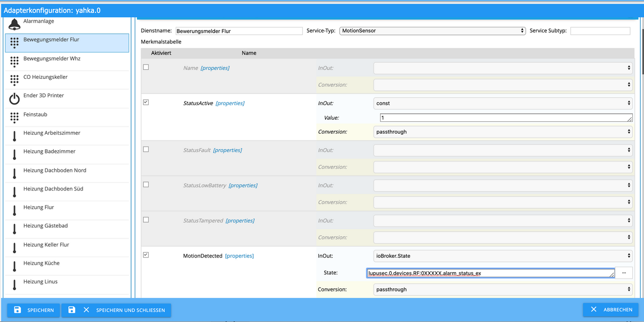Open properties link for MotionDetected
644x322 pixels.
pos(239,256)
